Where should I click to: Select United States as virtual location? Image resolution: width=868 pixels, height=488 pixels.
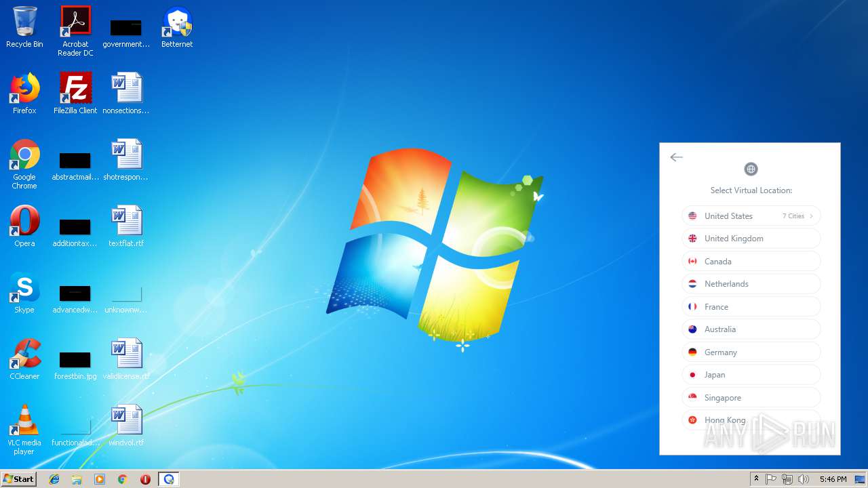tap(751, 216)
